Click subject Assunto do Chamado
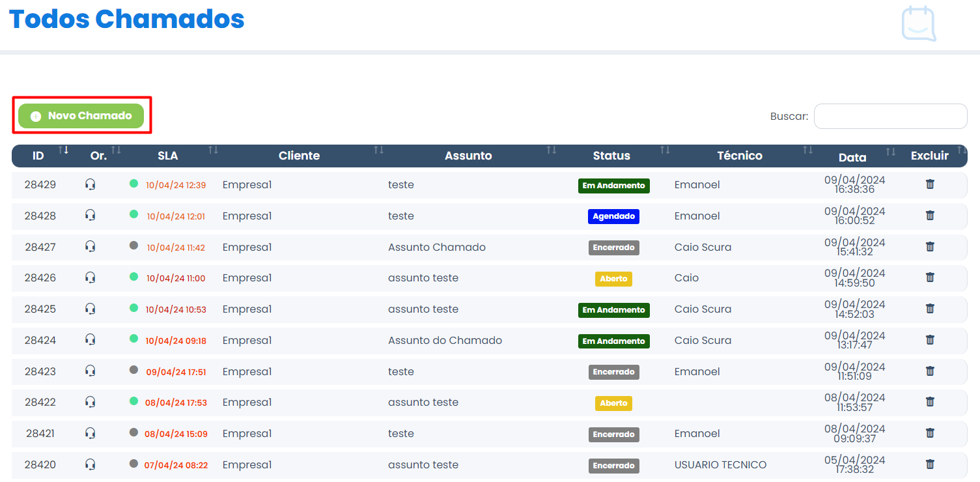Viewport: 980px width, 482px height. tap(445, 340)
